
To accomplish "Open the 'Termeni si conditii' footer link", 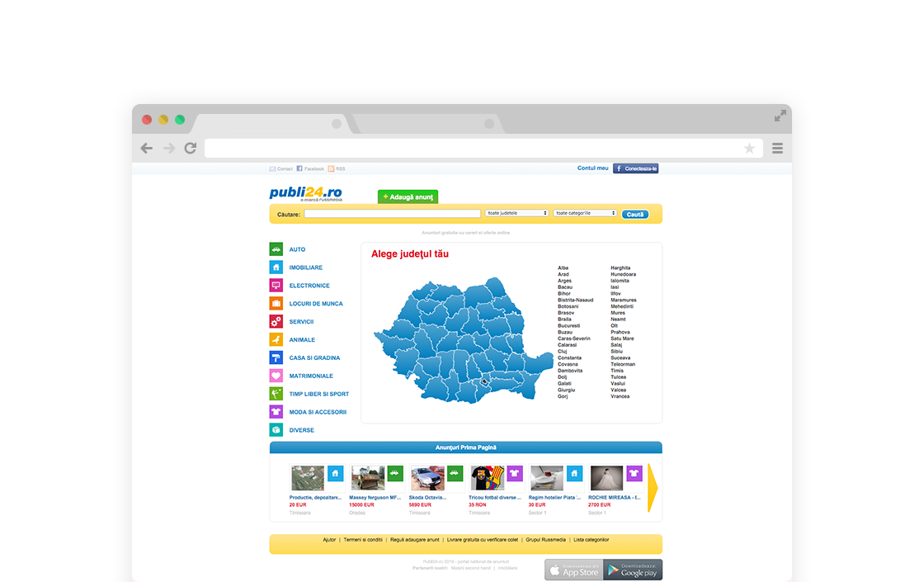I will point(364,538).
